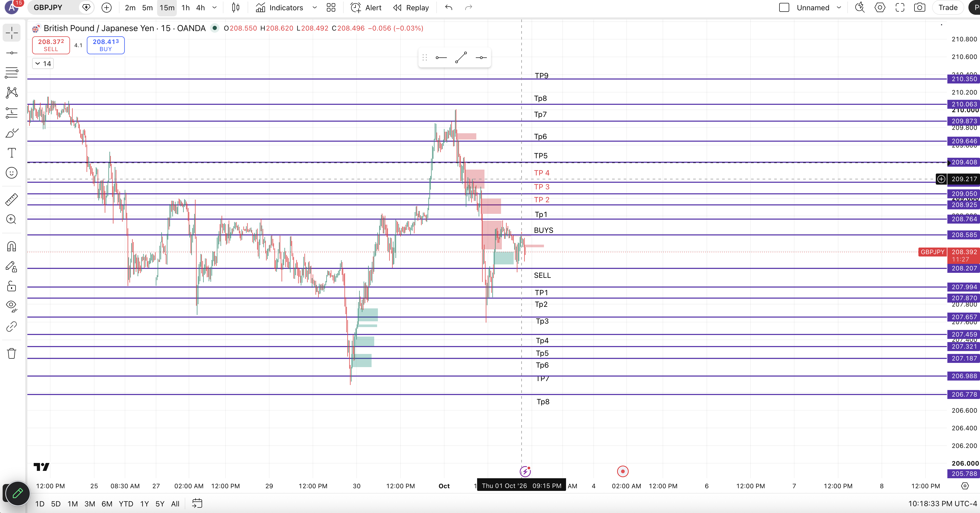Set range to All
The image size is (980, 513).
[x=175, y=504]
